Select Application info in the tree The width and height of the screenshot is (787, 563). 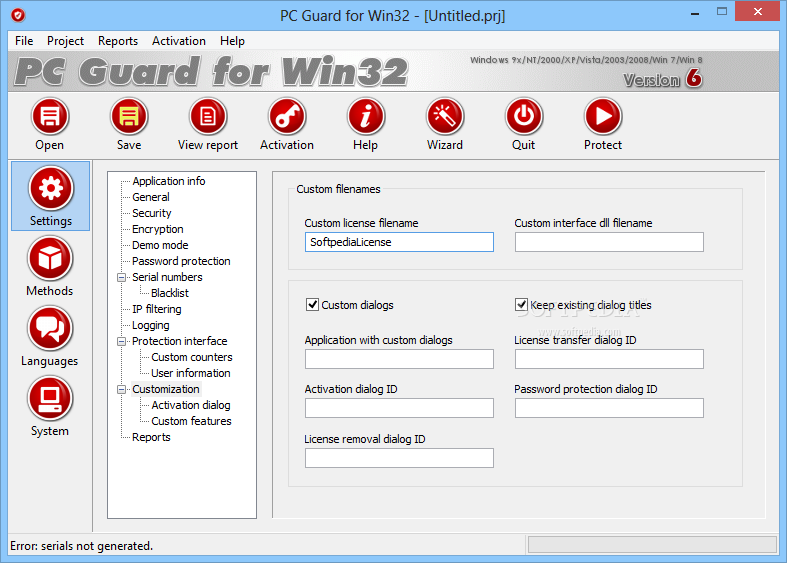[169, 181]
